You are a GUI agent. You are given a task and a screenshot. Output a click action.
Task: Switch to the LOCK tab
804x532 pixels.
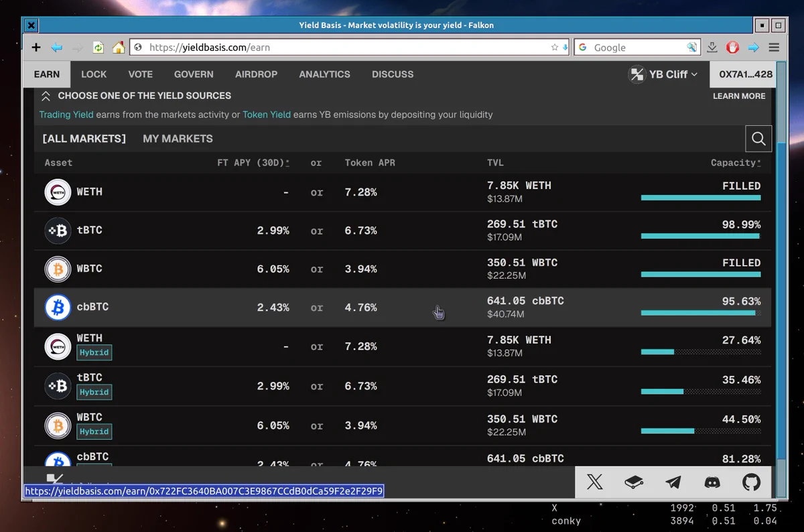pos(94,74)
